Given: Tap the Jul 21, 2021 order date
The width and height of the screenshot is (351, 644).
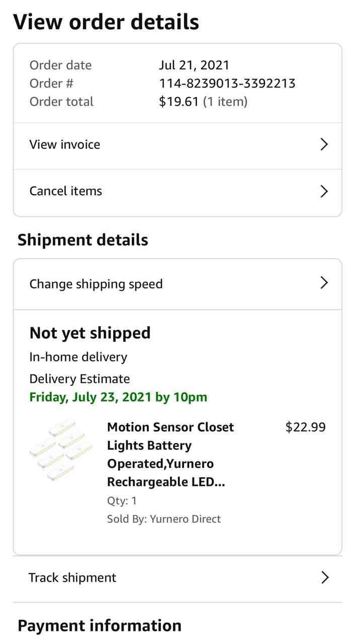Looking at the screenshot, I should tap(194, 65).
